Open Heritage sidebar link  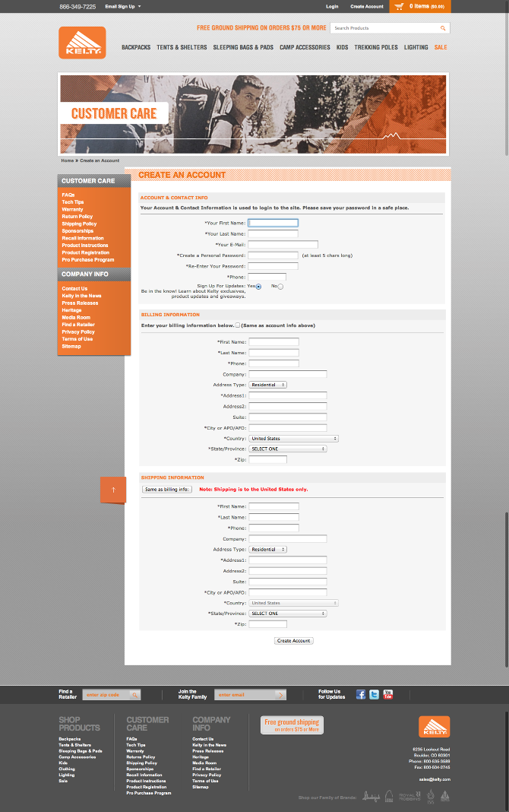[x=72, y=310]
